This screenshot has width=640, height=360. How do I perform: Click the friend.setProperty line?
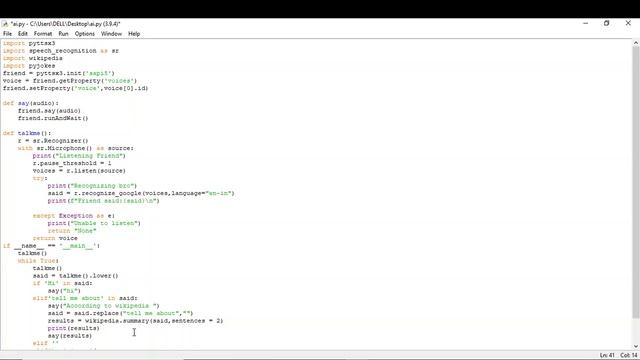pyautogui.click(x=76, y=88)
